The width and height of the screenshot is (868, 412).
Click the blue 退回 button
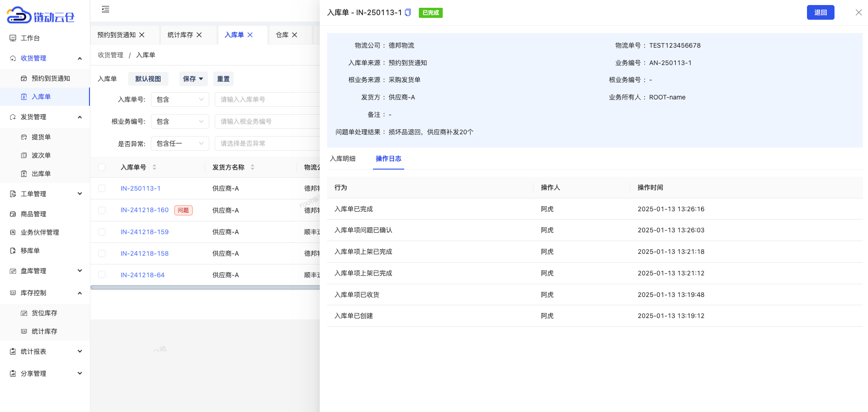click(820, 12)
